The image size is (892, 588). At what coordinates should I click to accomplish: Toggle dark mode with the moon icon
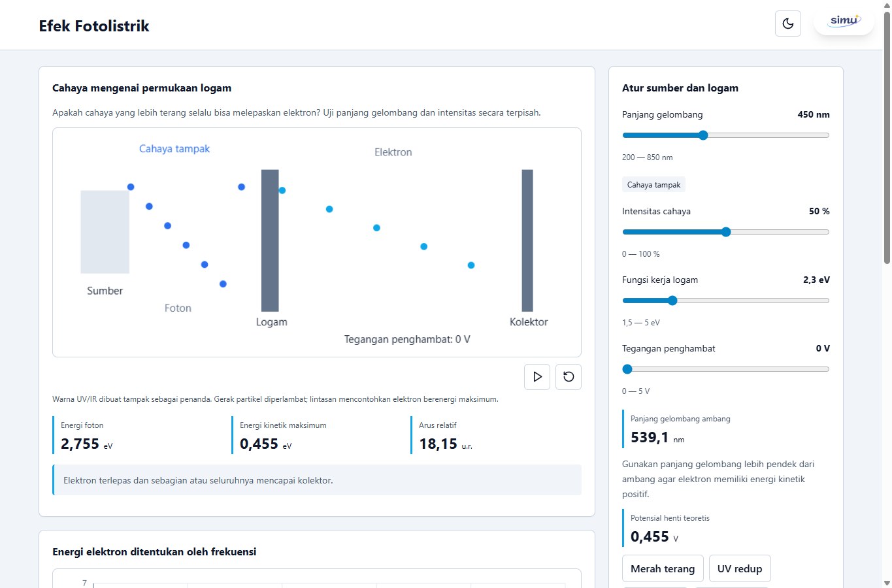point(788,24)
